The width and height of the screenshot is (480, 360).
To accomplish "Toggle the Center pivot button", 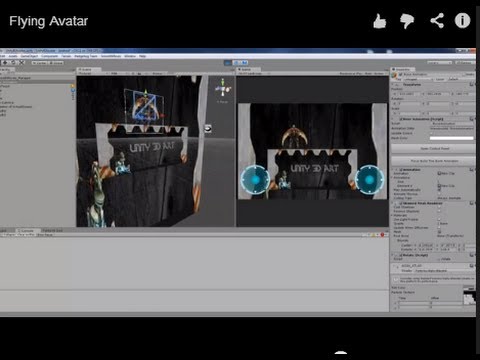I will coord(39,62).
